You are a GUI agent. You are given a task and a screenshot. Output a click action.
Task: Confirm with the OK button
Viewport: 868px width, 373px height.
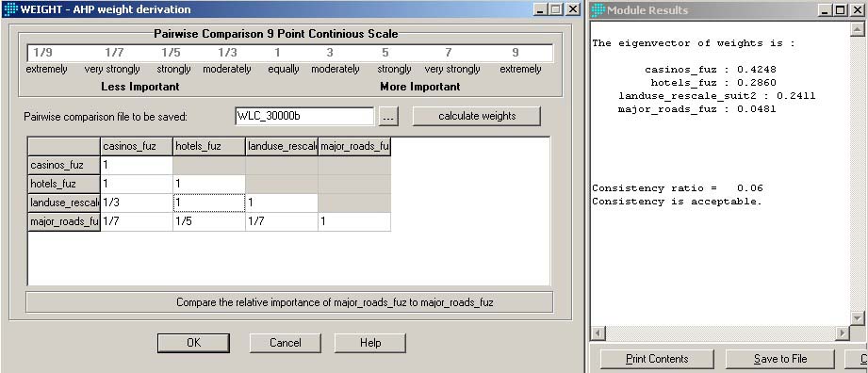pos(193,343)
